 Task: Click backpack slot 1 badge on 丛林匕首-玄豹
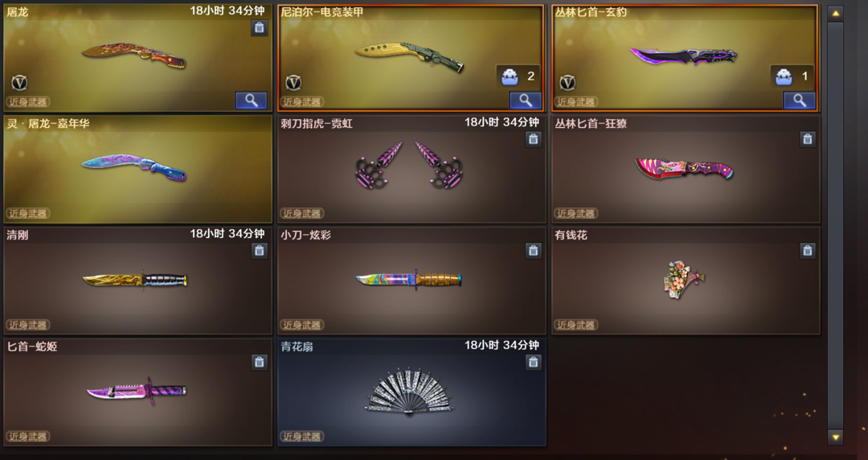click(x=792, y=76)
